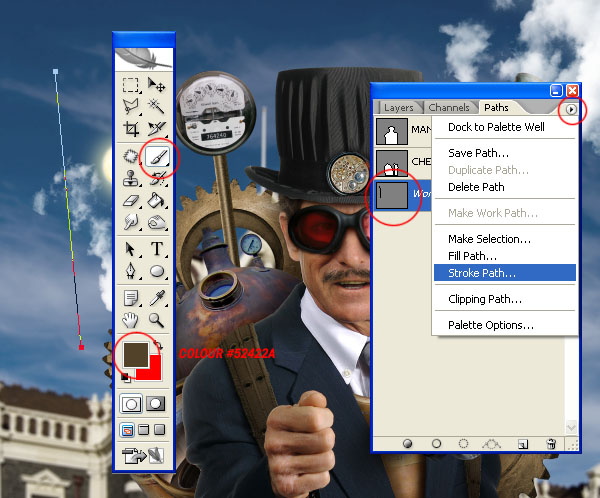The width and height of the screenshot is (600, 498).
Task: Choose Stroke Path... from menu
Action: tap(505, 273)
